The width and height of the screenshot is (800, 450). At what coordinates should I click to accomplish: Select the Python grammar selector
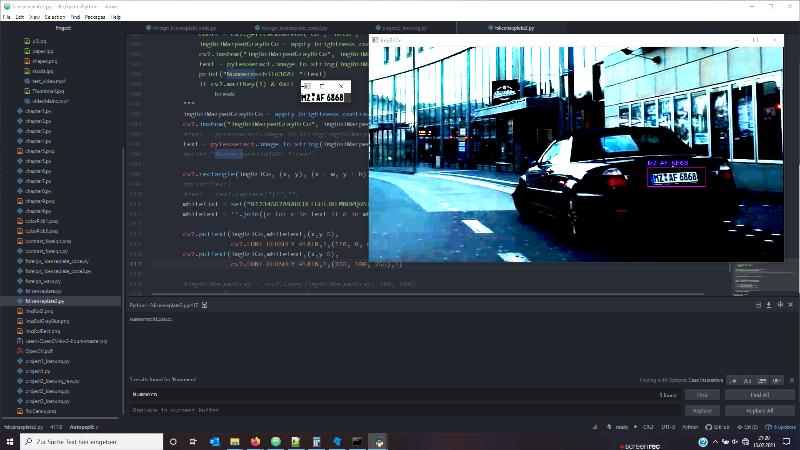point(690,426)
